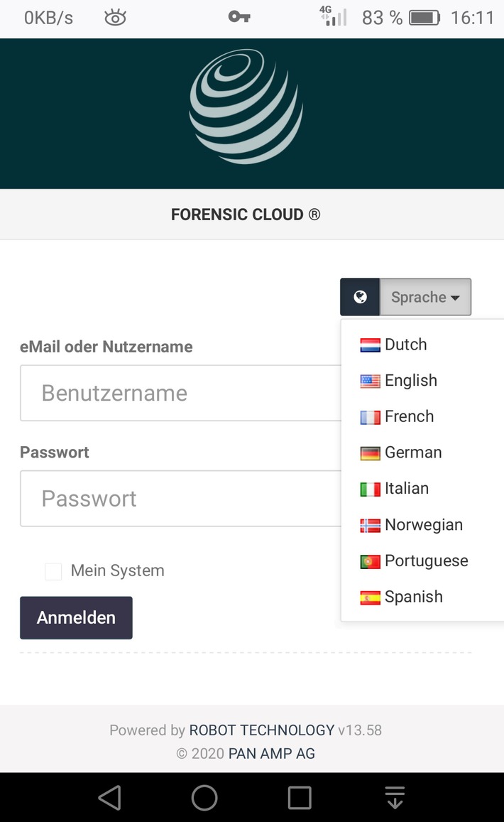504x822 pixels.
Task: Tap the eye comfort status icon
Action: (x=115, y=18)
